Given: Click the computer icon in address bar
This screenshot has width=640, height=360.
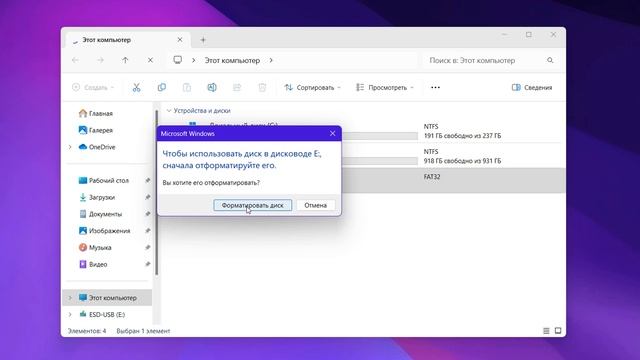Looking at the screenshot, I should click(x=178, y=60).
